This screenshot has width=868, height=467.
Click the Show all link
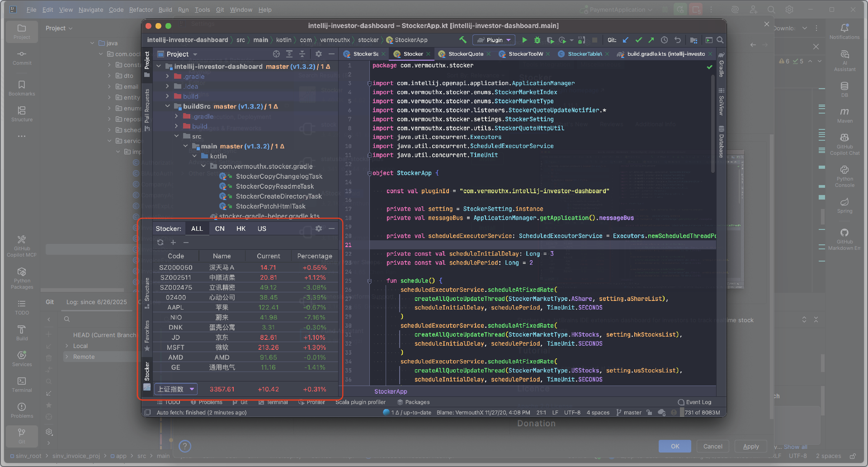[x=795, y=447]
